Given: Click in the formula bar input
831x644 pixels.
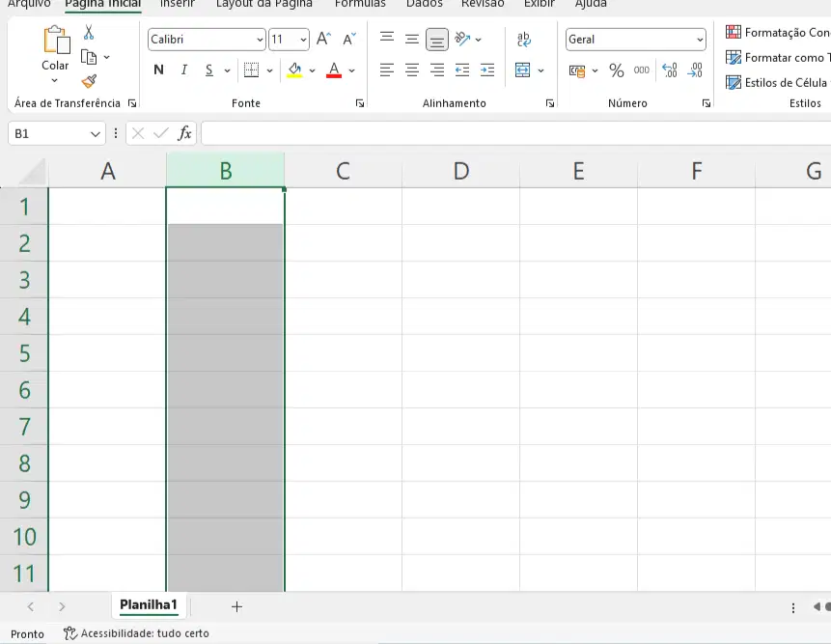Looking at the screenshot, I should point(515,133).
